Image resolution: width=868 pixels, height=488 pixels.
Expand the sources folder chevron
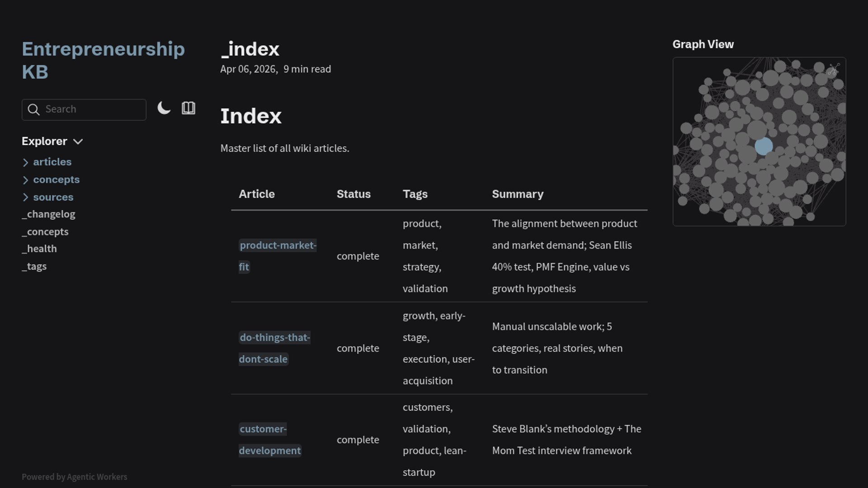[25, 197]
